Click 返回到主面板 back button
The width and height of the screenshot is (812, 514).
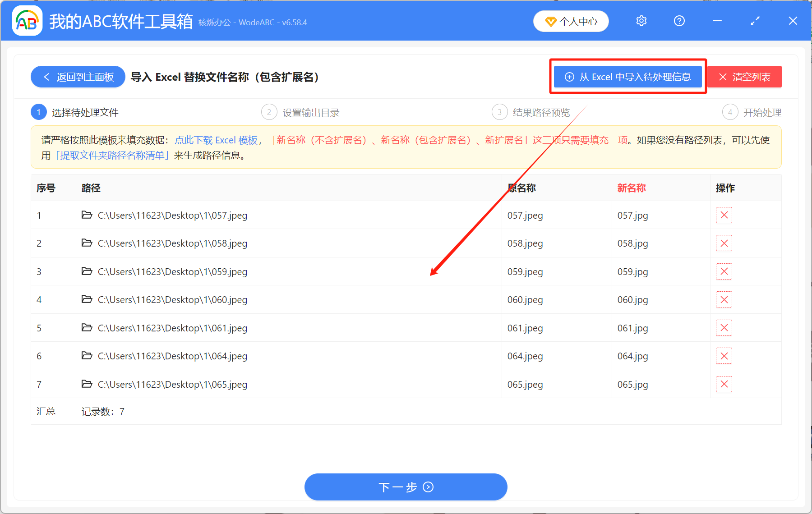pyautogui.click(x=78, y=77)
